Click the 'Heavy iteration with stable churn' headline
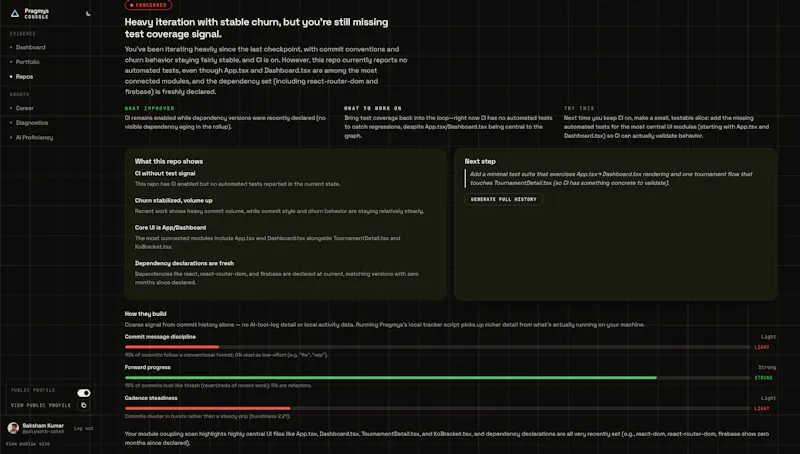Screen dimensions: 800x454 (257, 28)
